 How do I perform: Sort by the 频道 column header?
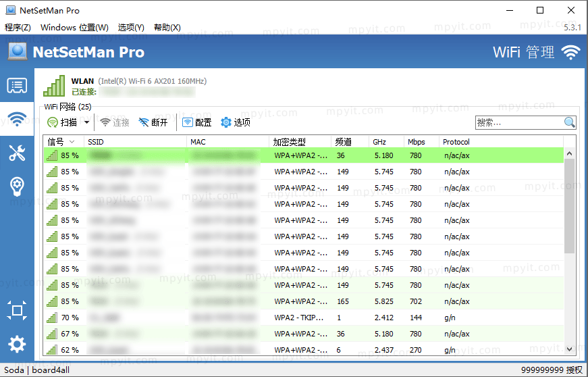pyautogui.click(x=350, y=142)
